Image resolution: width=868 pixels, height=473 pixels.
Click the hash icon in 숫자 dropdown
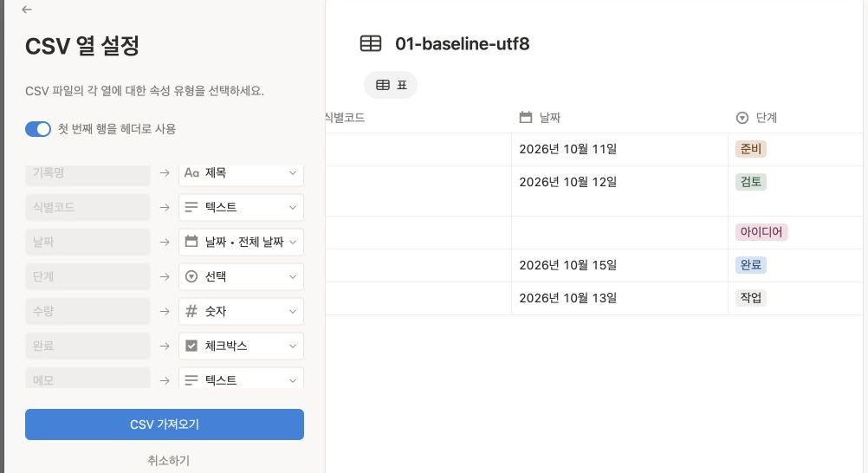[191, 311]
